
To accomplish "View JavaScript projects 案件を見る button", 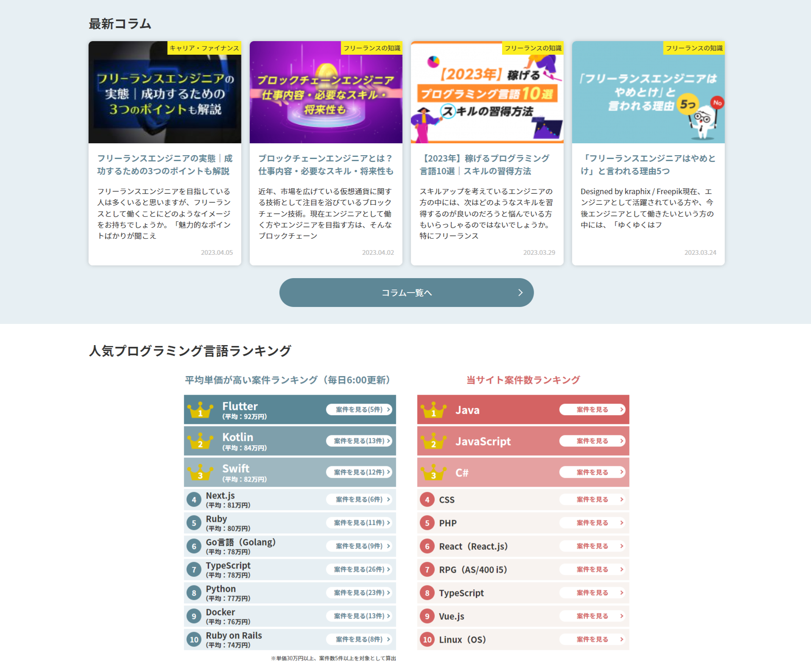I will (592, 441).
